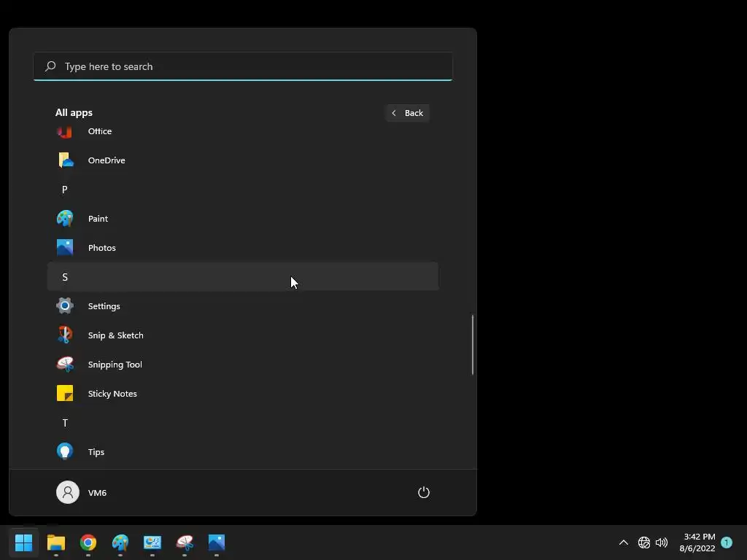Image resolution: width=747 pixels, height=560 pixels.
Task: Open the Sticky Notes icon
Action: tap(65, 393)
